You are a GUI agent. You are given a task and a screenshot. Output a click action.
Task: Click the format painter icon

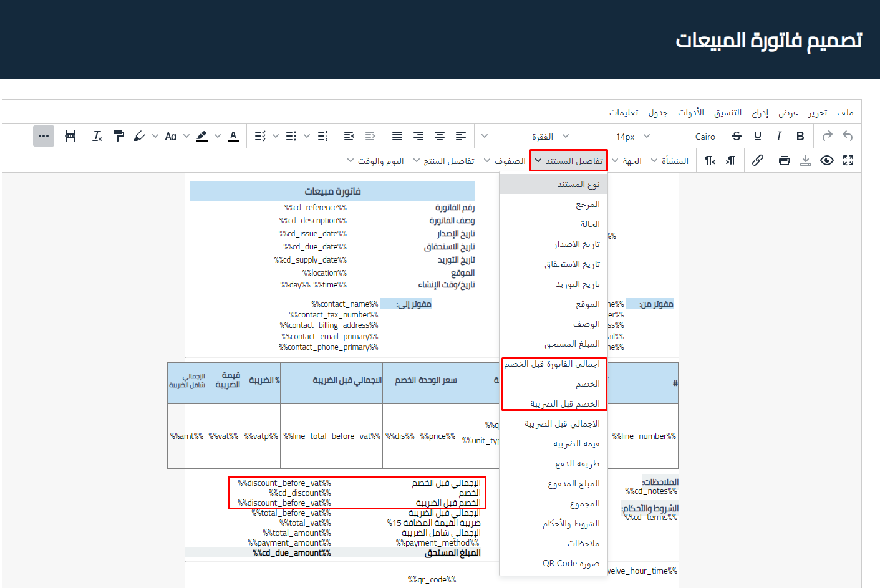118,136
